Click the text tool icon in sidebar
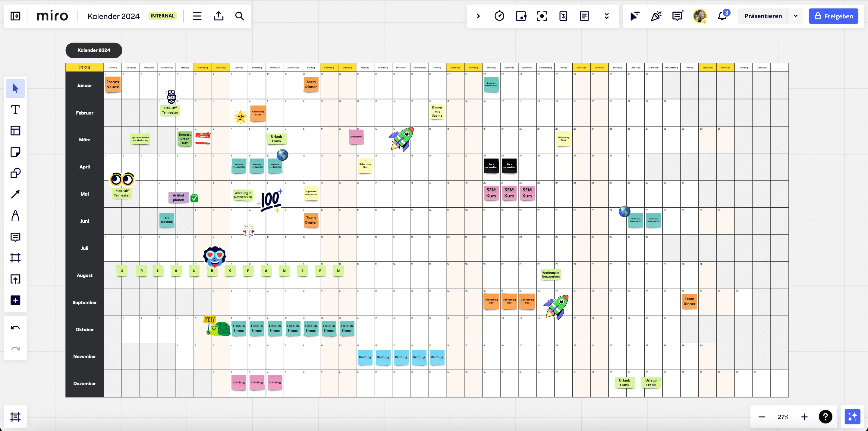Image resolution: width=868 pixels, height=431 pixels. pyautogui.click(x=15, y=109)
